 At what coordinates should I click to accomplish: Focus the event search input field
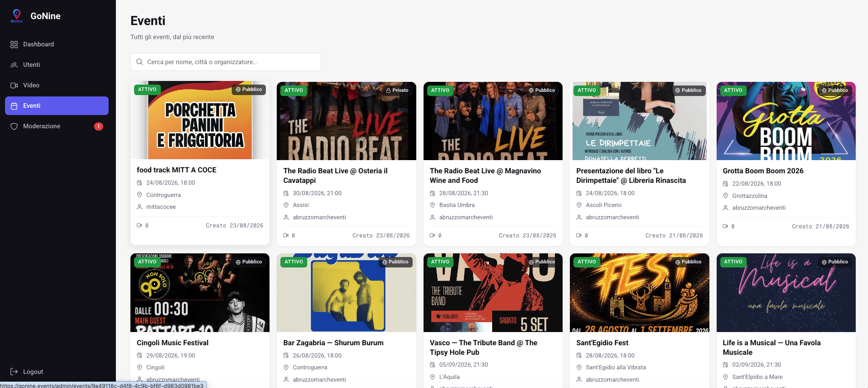click(x=226, y=62)
